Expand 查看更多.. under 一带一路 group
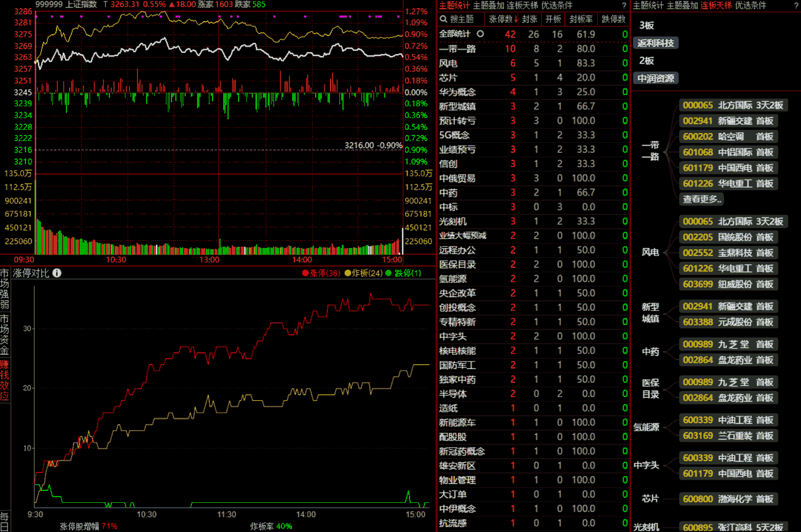Screen dimensions: 801x532 [702, 199]
